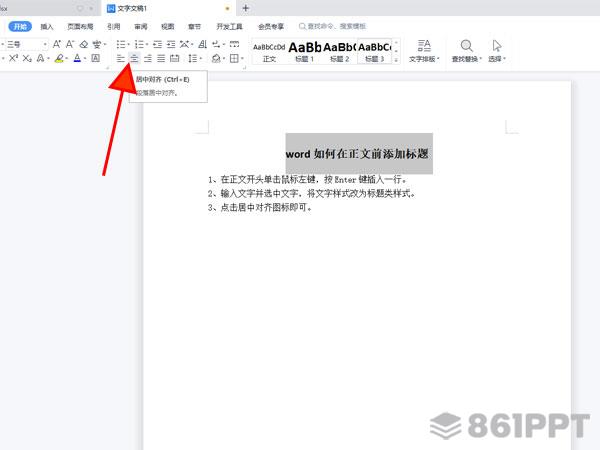
Task: Open the 开始 ribbon tab
Action: pyautogui.click(x=20, y=26)
